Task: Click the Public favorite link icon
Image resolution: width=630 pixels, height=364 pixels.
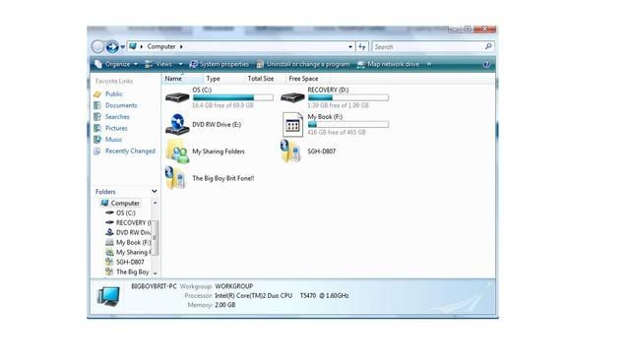Action: click(97, 93)
